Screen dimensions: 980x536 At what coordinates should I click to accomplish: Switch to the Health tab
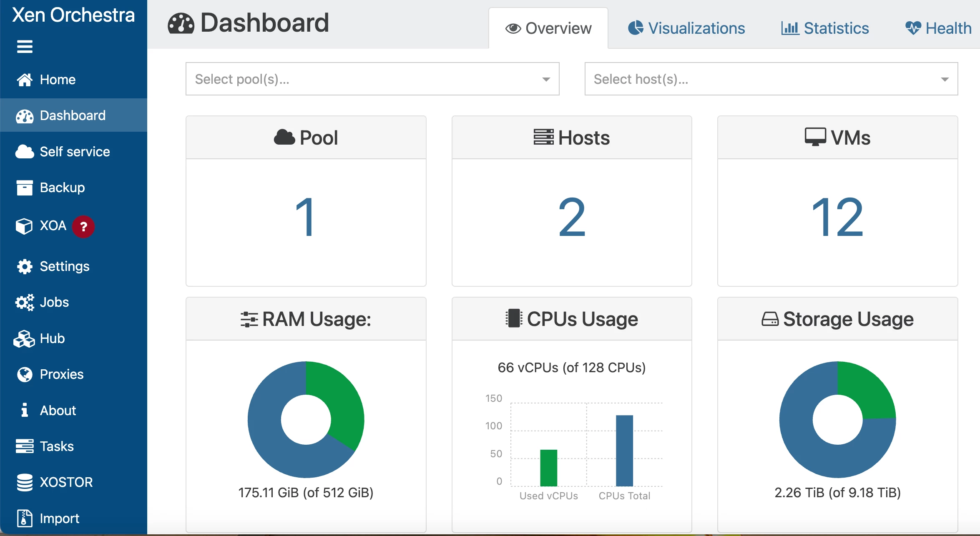click(x=938, y=28)
